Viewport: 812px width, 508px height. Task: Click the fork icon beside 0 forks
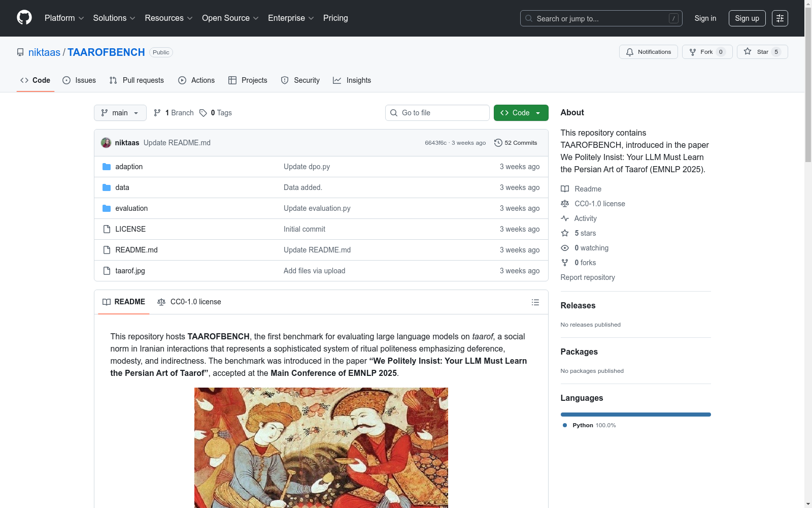pos(565,263)
